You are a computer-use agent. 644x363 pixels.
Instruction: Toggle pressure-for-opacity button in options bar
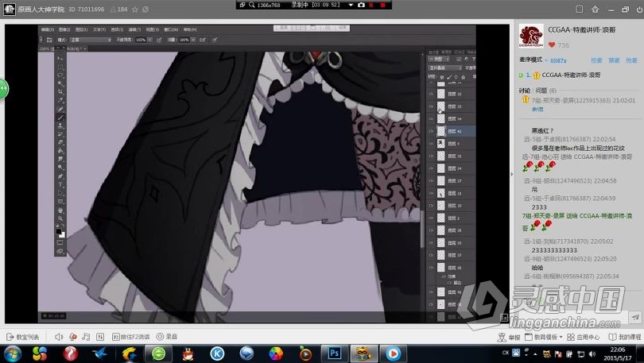pyautogui.click(x=159, y=40)
